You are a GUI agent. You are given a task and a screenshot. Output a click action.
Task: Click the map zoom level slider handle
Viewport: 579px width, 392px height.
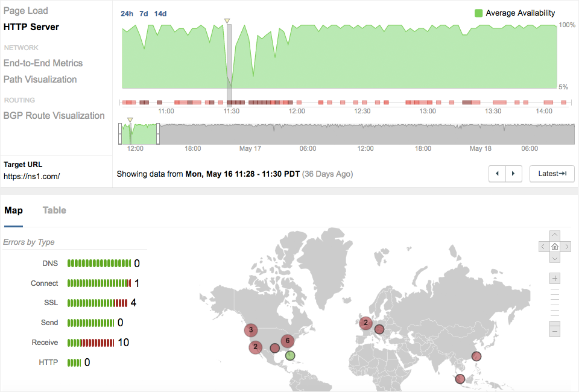pos(555,322)
